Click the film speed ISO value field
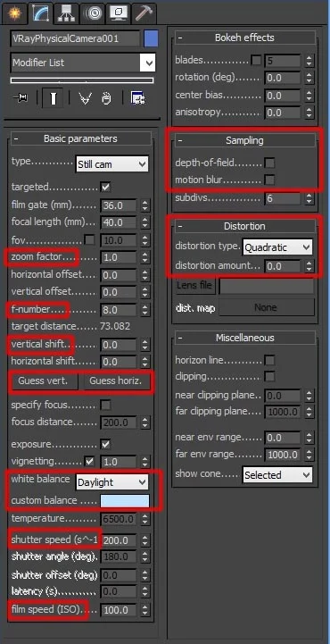 coord(119,610)
